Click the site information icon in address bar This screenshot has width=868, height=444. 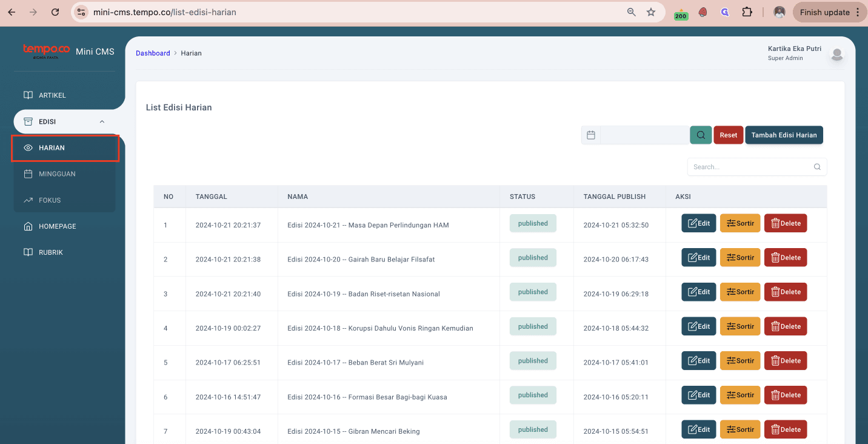point(82,12)
